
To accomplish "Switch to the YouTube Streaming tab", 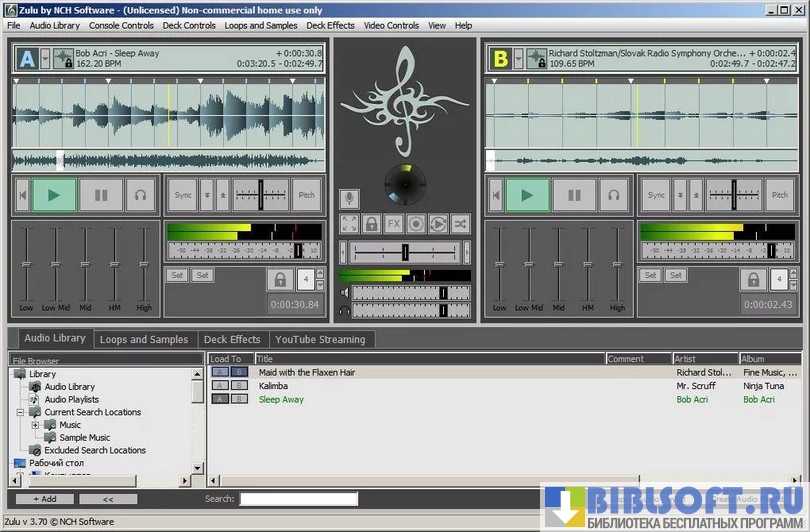I will click(320, 340).
